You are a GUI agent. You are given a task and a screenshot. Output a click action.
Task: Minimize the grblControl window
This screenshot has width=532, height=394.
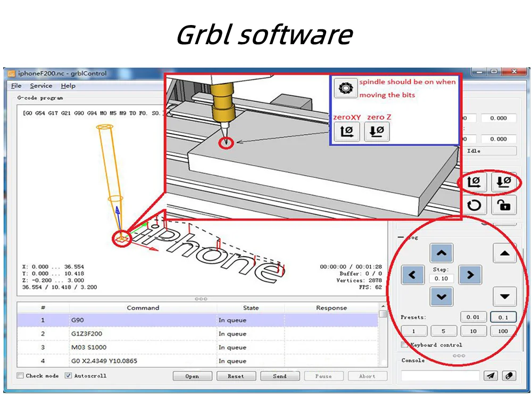479,71
